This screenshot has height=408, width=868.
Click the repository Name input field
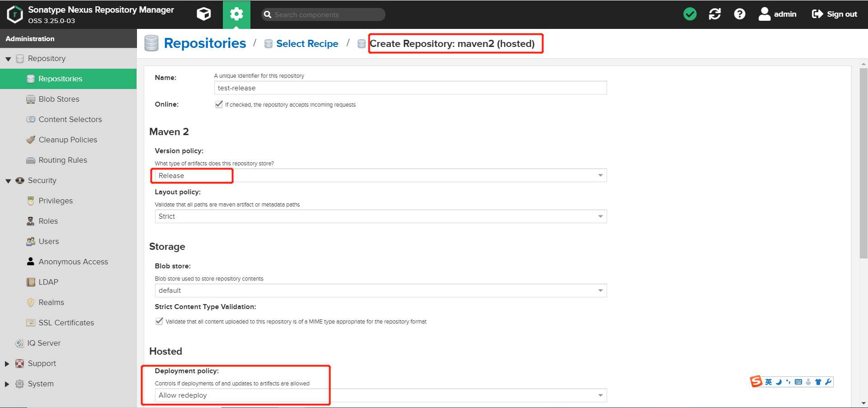click(x=410, y=88)
